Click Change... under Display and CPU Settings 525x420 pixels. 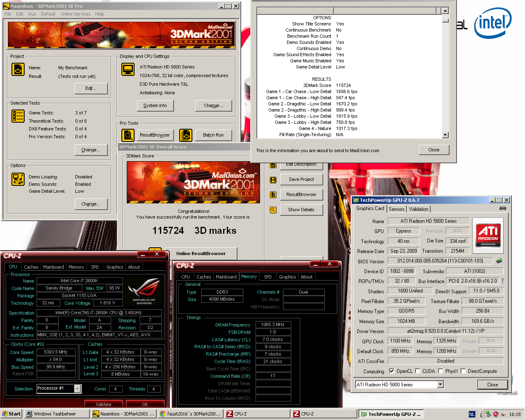coord(213,105)
